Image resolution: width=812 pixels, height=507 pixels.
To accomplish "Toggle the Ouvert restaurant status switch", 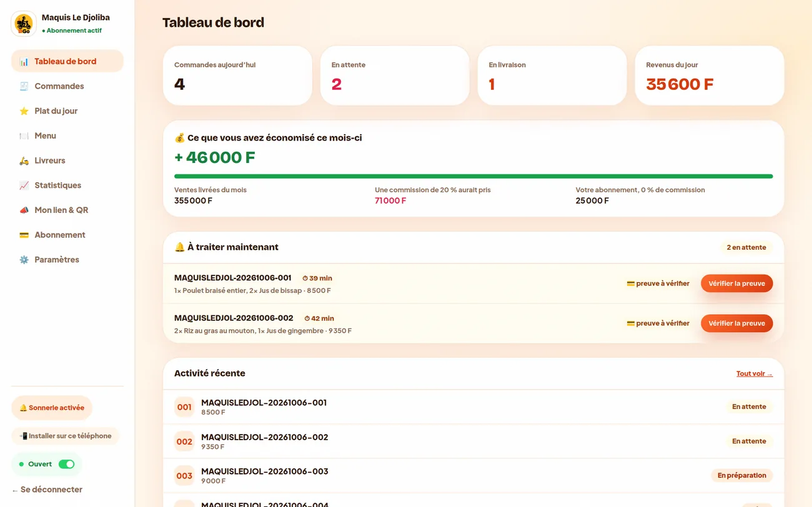I will (66, 464).
